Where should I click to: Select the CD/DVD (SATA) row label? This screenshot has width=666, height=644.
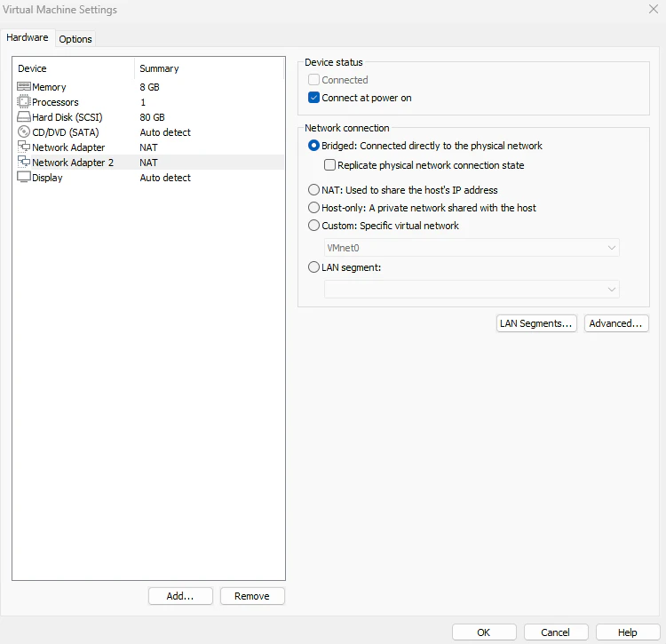point(66,132)
